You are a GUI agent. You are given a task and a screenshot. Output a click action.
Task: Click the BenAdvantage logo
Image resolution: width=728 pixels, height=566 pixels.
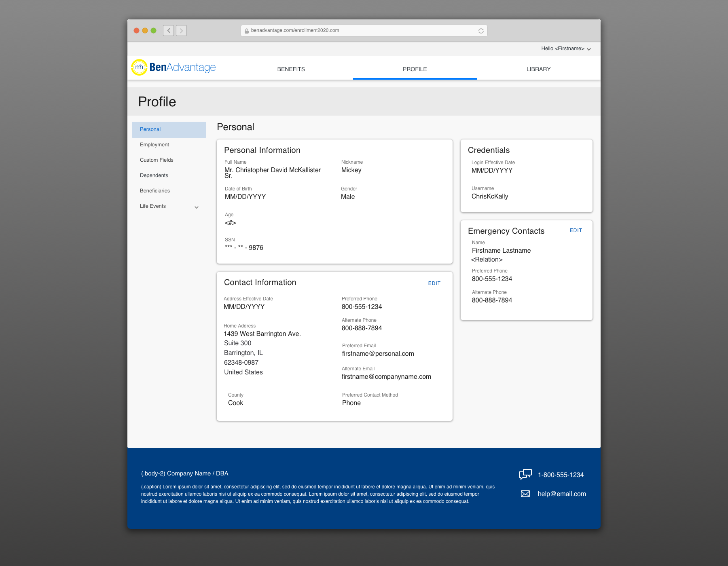pos(174,68)
